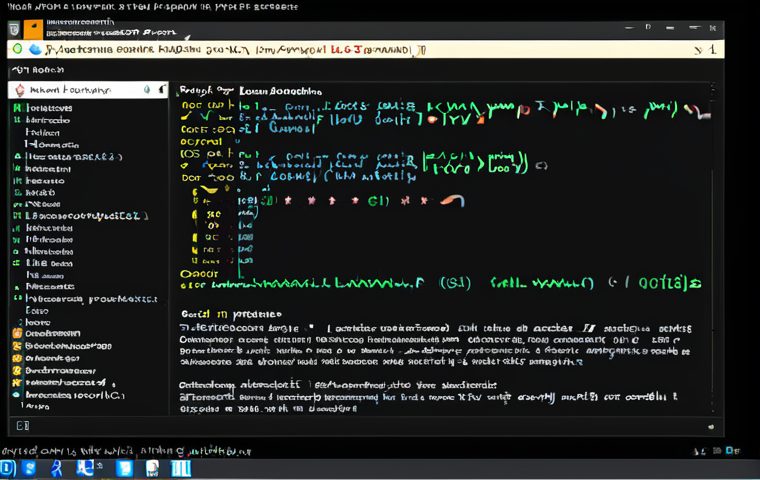Screen dimensions: 760x480
Task: Click the blue cloud icon in address bar
Action: (x=35, y=49)
